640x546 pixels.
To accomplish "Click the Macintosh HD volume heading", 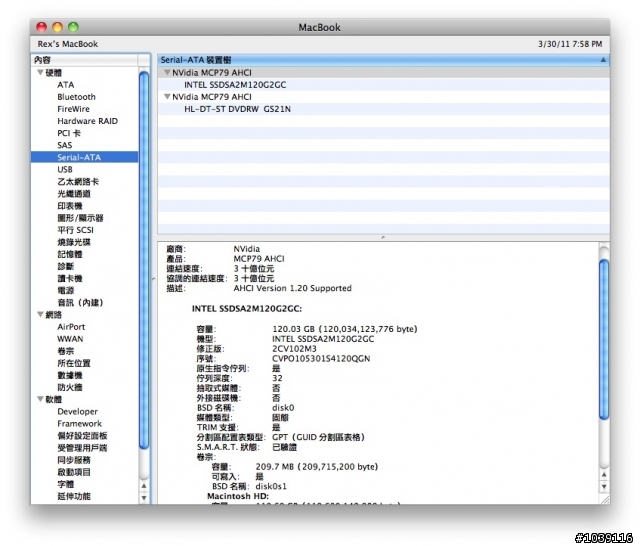I will pos(238,496).
